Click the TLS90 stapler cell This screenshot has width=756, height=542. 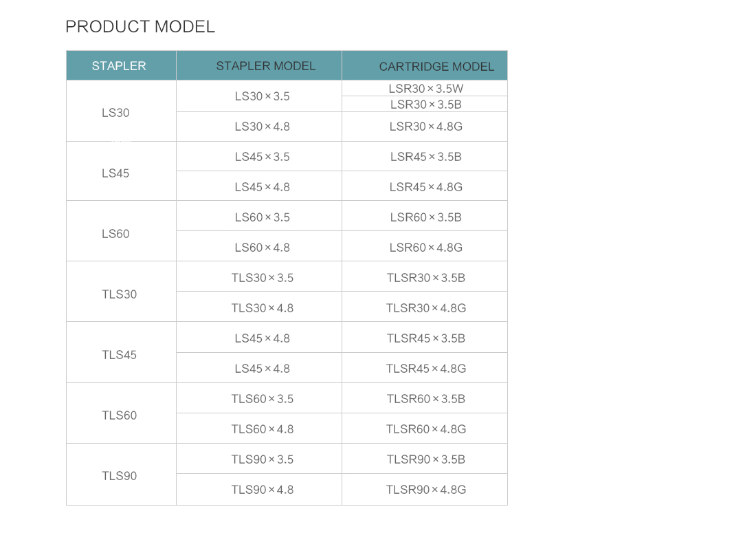pyautogui.click(x=121, y=475)
